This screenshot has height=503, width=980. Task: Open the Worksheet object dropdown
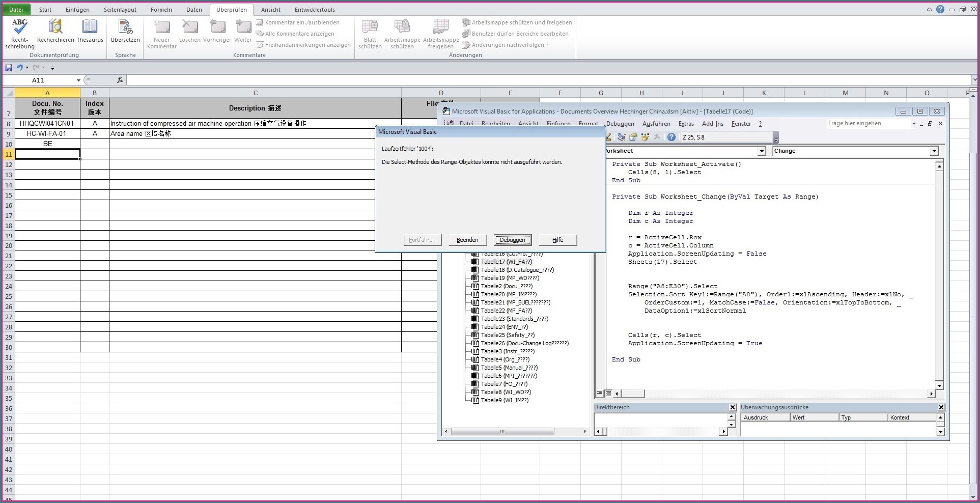762,151
